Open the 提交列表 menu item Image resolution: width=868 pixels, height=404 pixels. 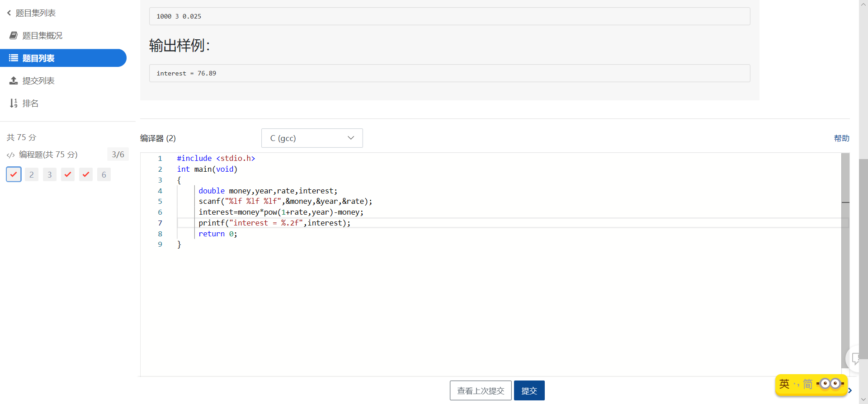click(x=38, y=81)
